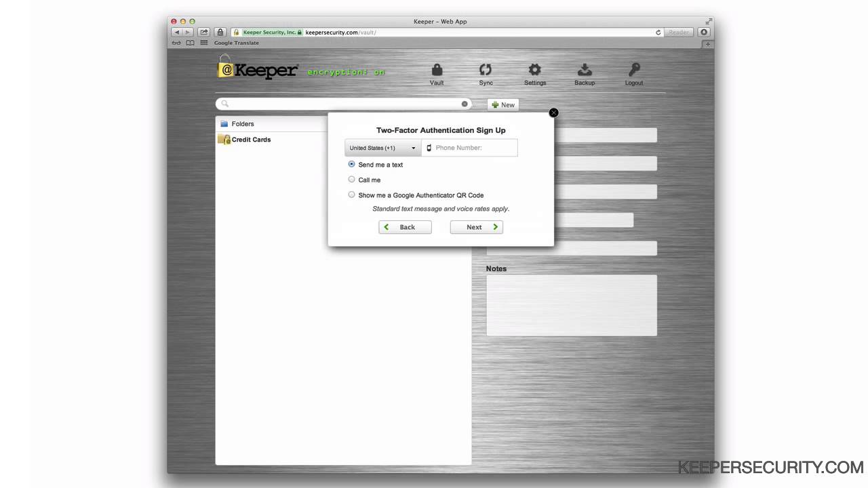The height and width of the screenshot is (488, 868).
Task: Select the Send me a text option
Action: 351,164
